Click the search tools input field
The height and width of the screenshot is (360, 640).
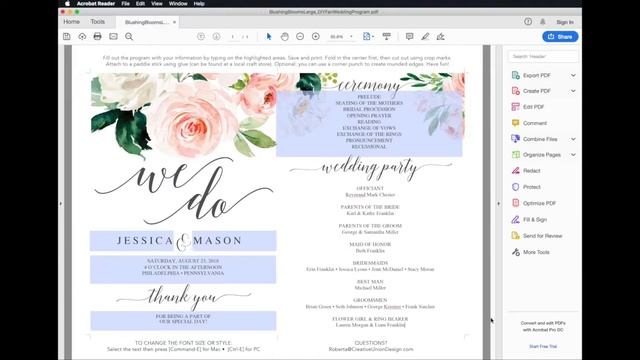click(x=543, y=56)
